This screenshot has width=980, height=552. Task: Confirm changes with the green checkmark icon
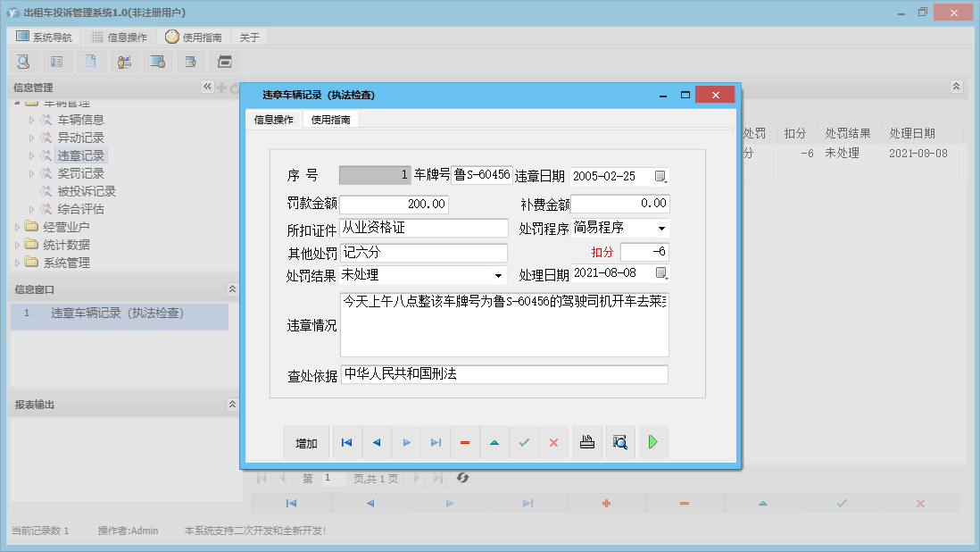(x=524, y=442)
